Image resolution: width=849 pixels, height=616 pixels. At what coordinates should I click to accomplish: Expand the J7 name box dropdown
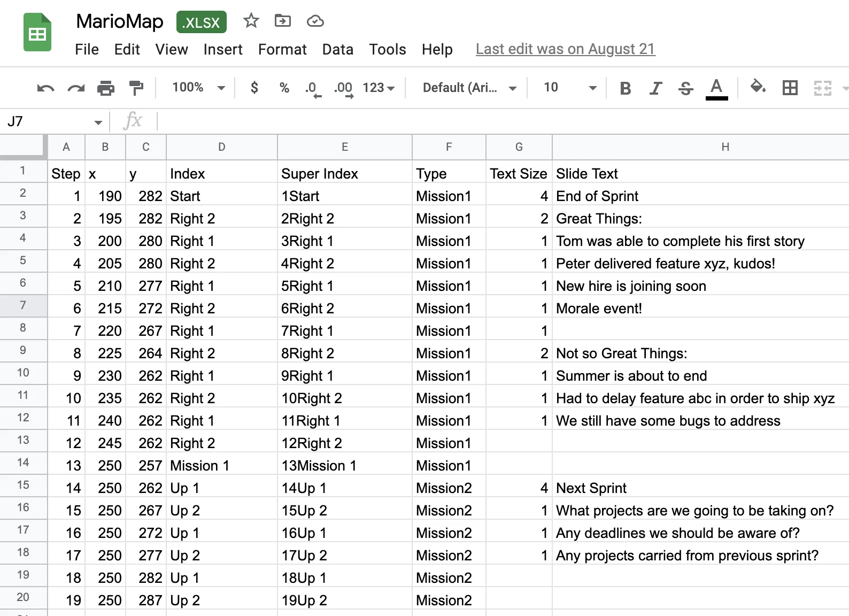tap(98, 122)
